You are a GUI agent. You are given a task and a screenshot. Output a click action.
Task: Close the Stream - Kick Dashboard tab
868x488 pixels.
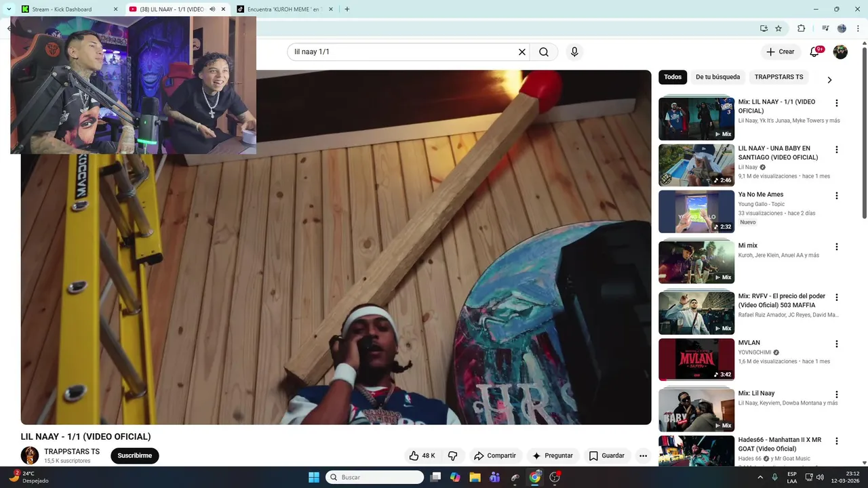click(115, 9)
